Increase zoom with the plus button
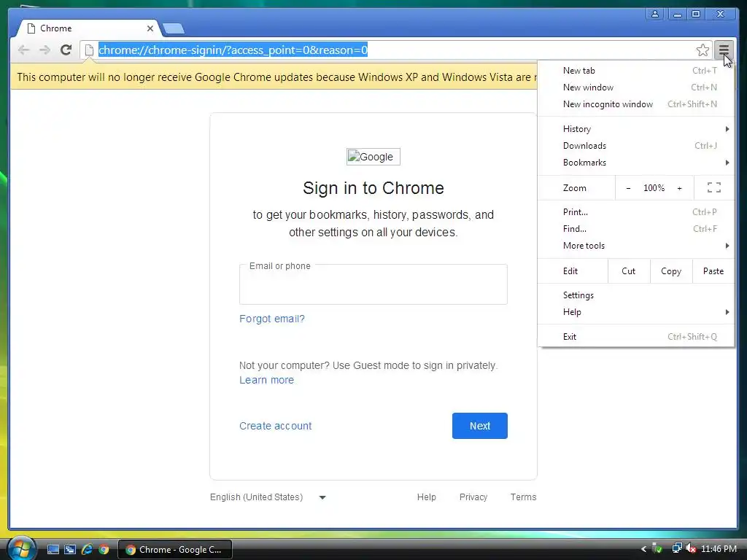Screen dimensions: 747x560 tap(679, 188)
